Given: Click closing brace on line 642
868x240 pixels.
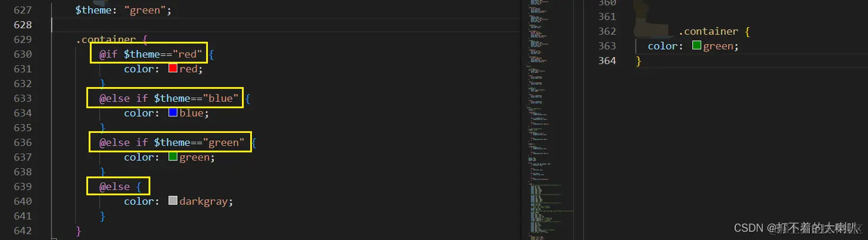Looking at the screenshot, I should [x=79, y=231].
